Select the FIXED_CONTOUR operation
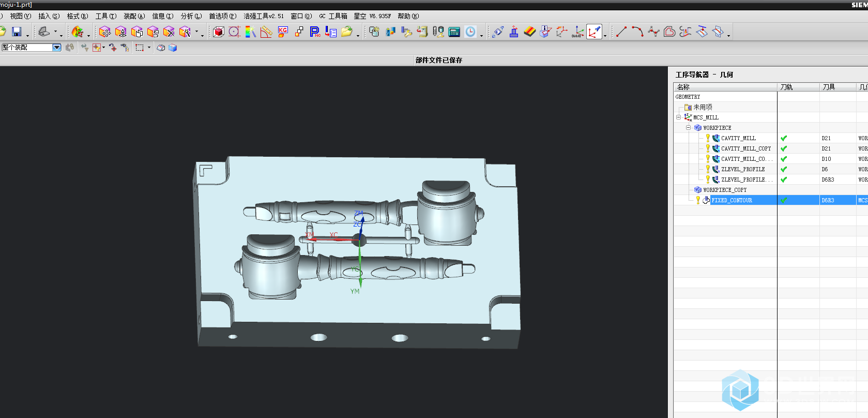This screenshot has width=868, height=418. (732, 200)
